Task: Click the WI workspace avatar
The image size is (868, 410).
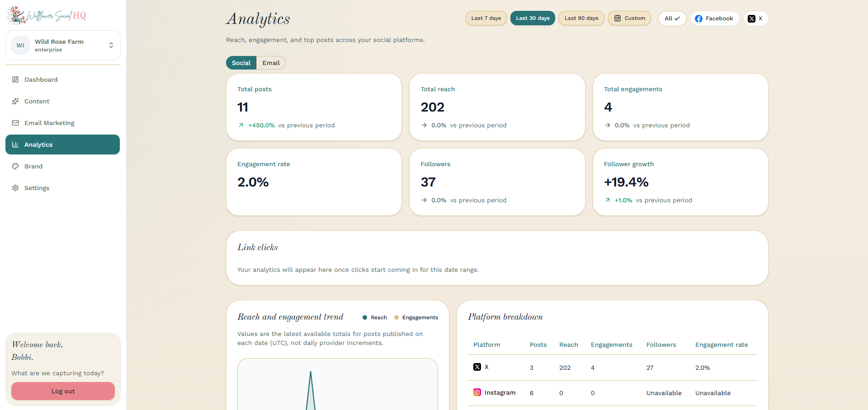Action: [x=20, y=45]
